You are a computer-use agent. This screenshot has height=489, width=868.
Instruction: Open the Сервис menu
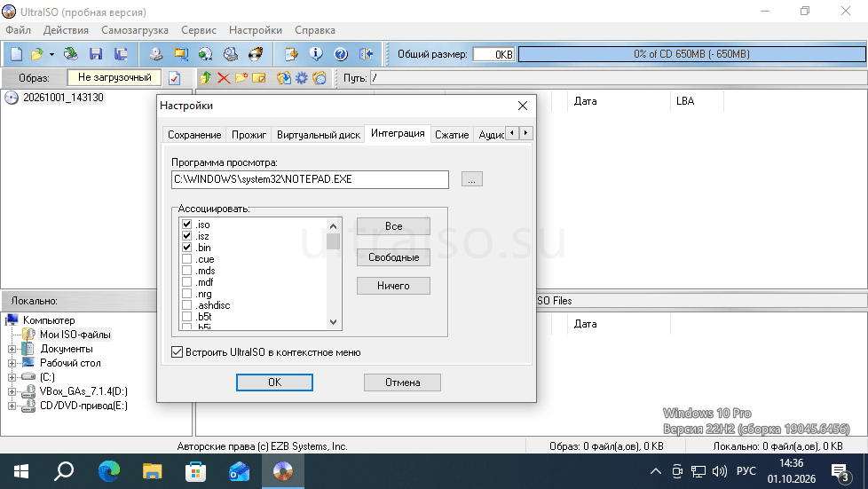coord(198,30)
